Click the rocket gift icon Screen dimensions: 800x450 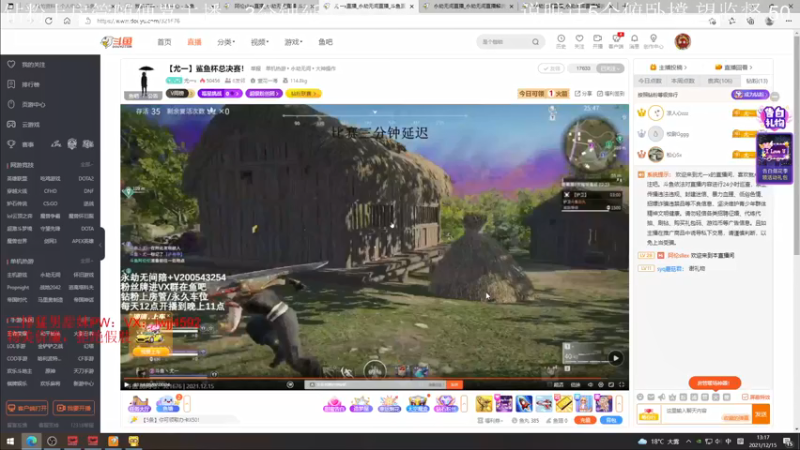524,404
